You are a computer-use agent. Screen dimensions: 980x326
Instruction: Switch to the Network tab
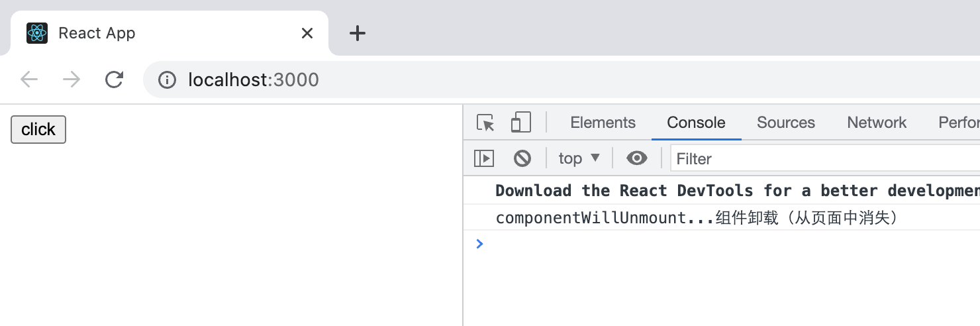click(877, 123)
